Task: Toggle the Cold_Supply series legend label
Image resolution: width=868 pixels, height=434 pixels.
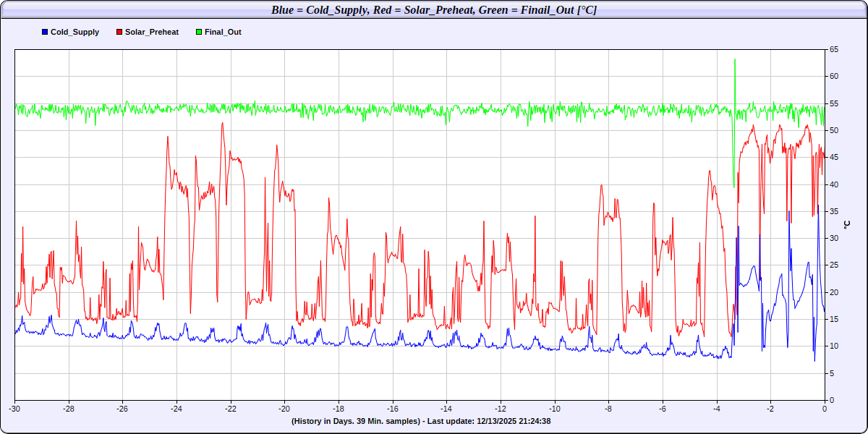Action: click(x=75, y=33)
